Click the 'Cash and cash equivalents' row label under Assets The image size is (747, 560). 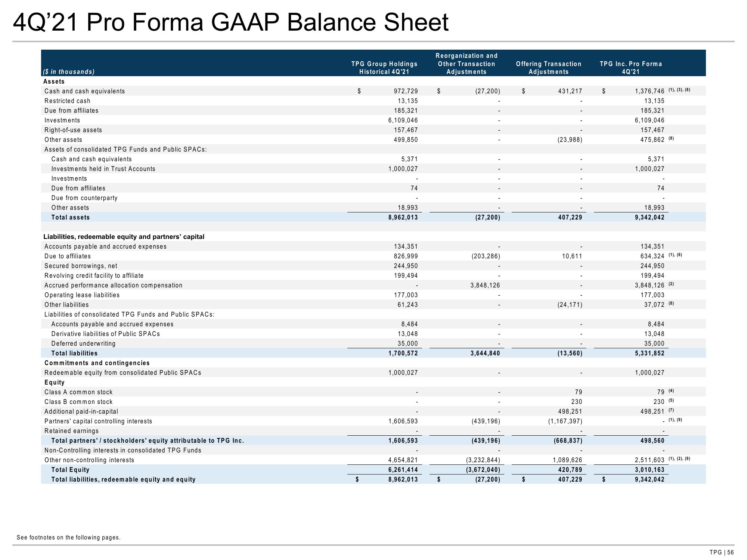[84, 91]
